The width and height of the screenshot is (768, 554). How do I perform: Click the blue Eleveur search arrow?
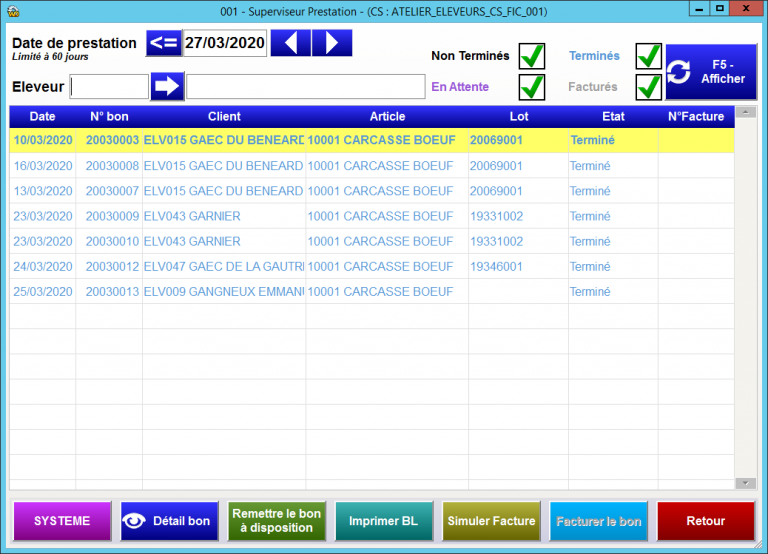tap(167, 87)
